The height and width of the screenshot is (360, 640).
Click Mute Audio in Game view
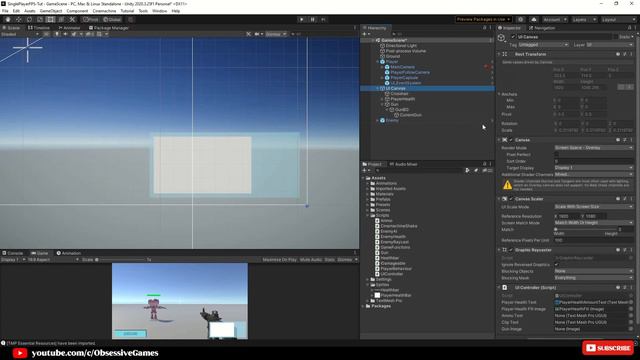(311, 260)
